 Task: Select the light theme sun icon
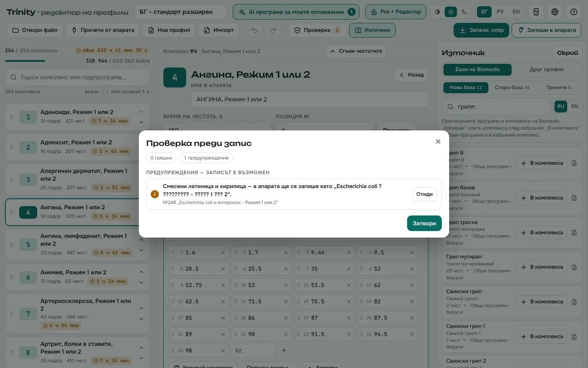[x=451, y=12]
